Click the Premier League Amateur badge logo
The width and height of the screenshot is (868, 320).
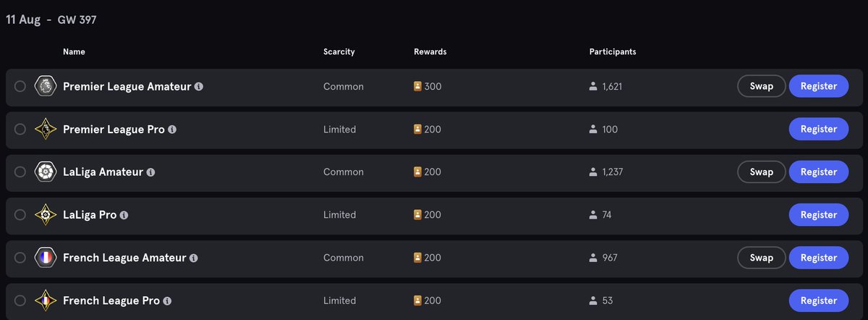tap(46, 86)
